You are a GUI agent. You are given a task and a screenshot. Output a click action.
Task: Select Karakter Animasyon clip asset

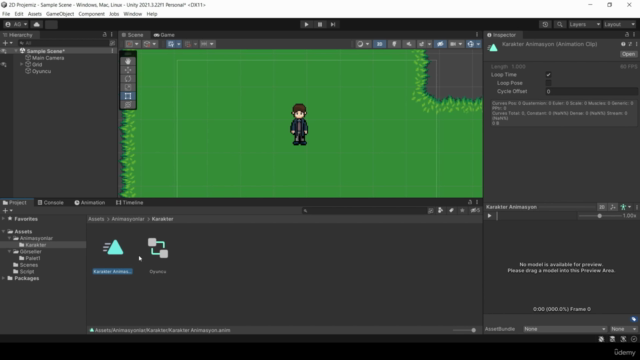point(113,254)
